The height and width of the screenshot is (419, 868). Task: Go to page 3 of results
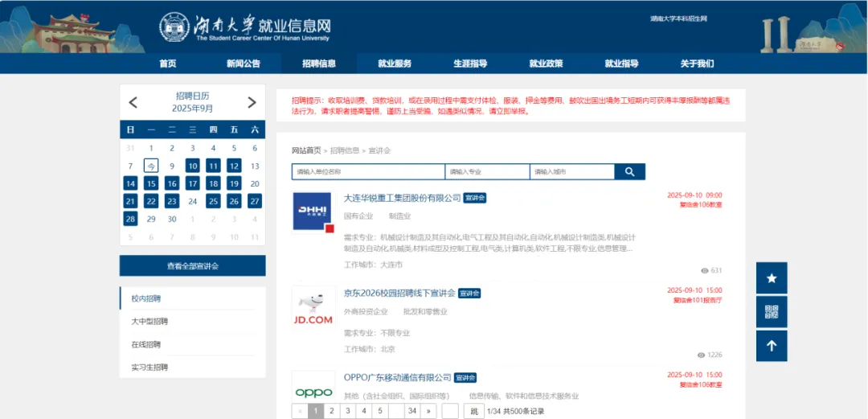click(x=348, y=411)
